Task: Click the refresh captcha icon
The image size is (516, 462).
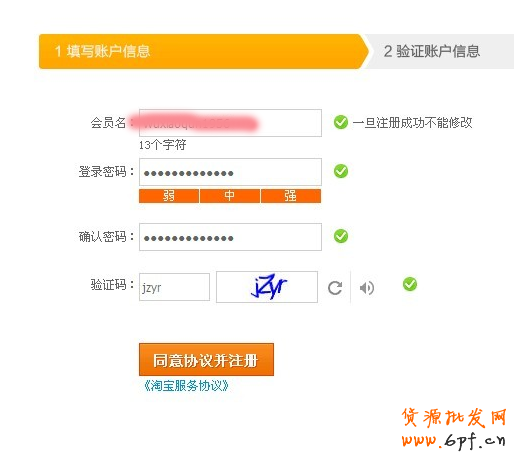Action: [335, 288]
